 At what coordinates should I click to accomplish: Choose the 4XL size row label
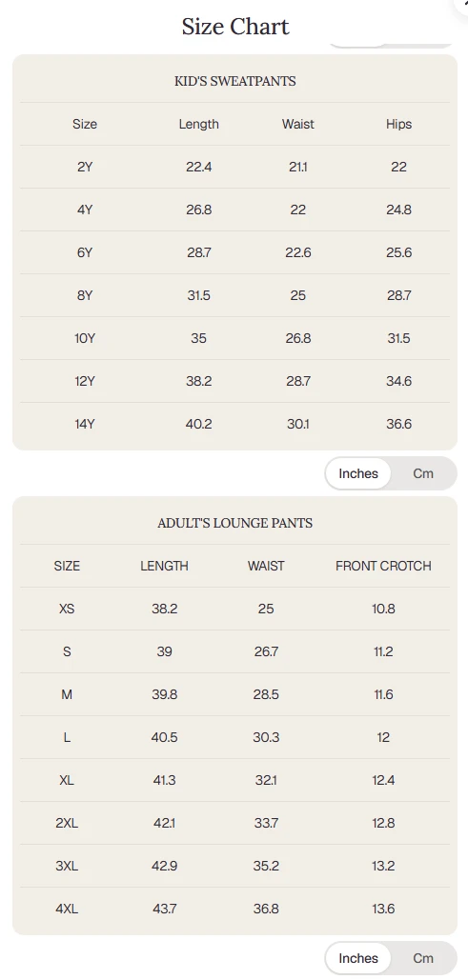pyautogui.click(x=67, y=909)
